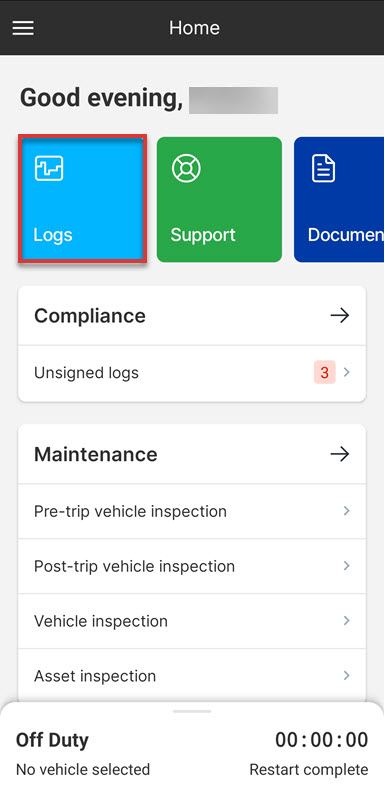
Task: Expand the Unsigned logs chevron
Action: [347, 372]
